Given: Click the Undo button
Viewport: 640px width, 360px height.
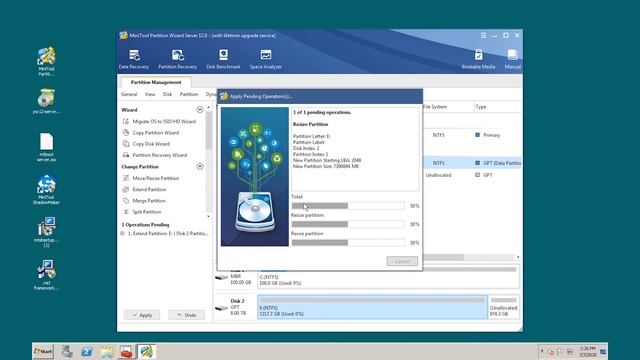Looking at the screenshot, I should pyautogui.click(x=187, y=315).
